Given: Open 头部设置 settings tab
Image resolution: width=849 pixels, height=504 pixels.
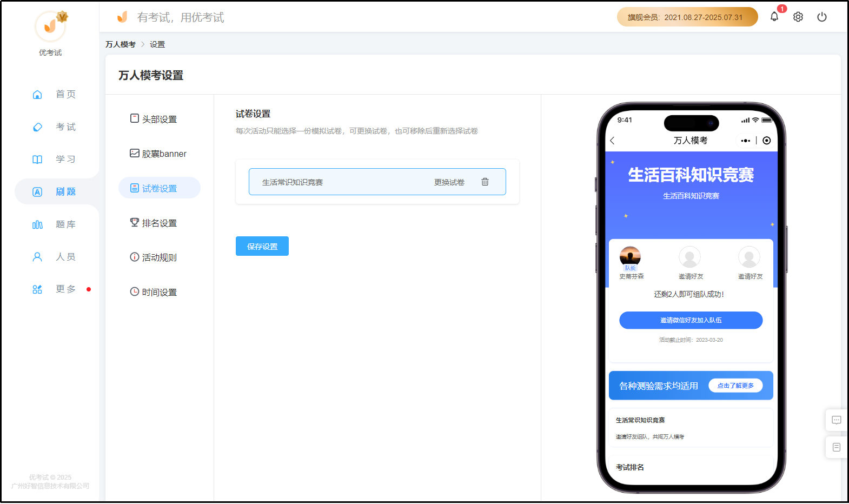Looking at the screenshot, I should [160, 119].
